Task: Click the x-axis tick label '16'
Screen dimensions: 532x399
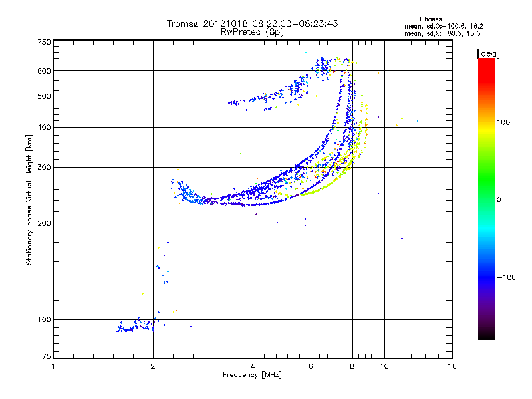Action: pyautogui.click(x=452, y=366)
